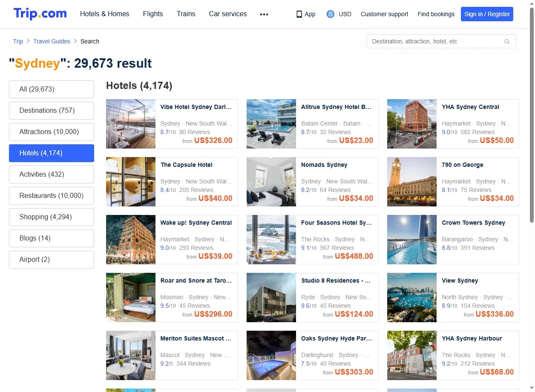The height and width of the screenshot is (392, 535).
Task: Select the Blogs (14) filter
Action: click(52, 238)
